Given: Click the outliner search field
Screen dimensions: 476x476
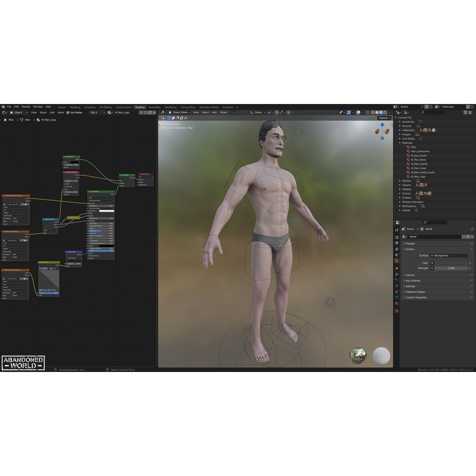Looking at the screenshot, I should 433,112.
